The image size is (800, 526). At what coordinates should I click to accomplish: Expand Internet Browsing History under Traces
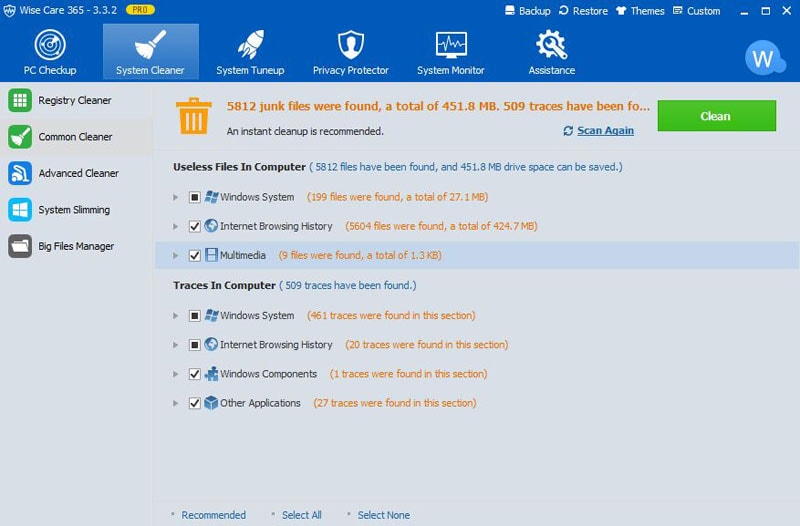pos(176,344)
